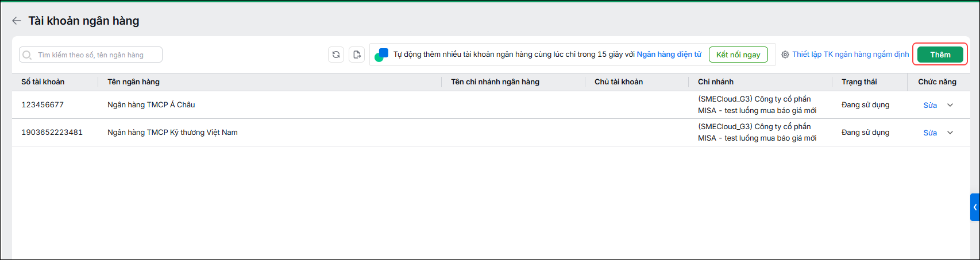Expand the blue side panel arrow tab
Viewport: 980px width, 260px height.
[x=975, y=207]
